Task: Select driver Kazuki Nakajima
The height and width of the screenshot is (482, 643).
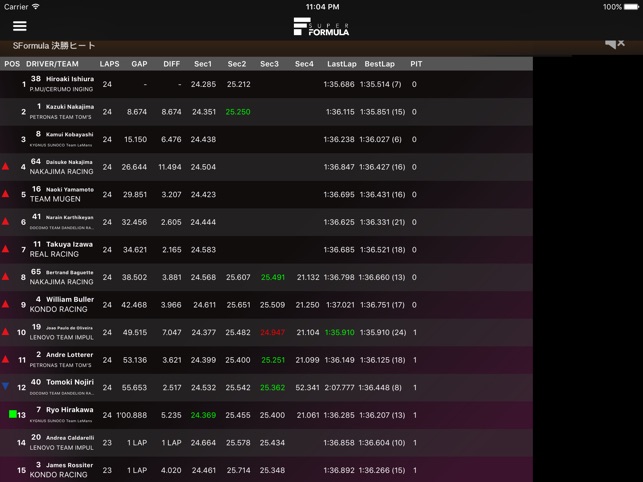Action: click(x=70, y=107)
